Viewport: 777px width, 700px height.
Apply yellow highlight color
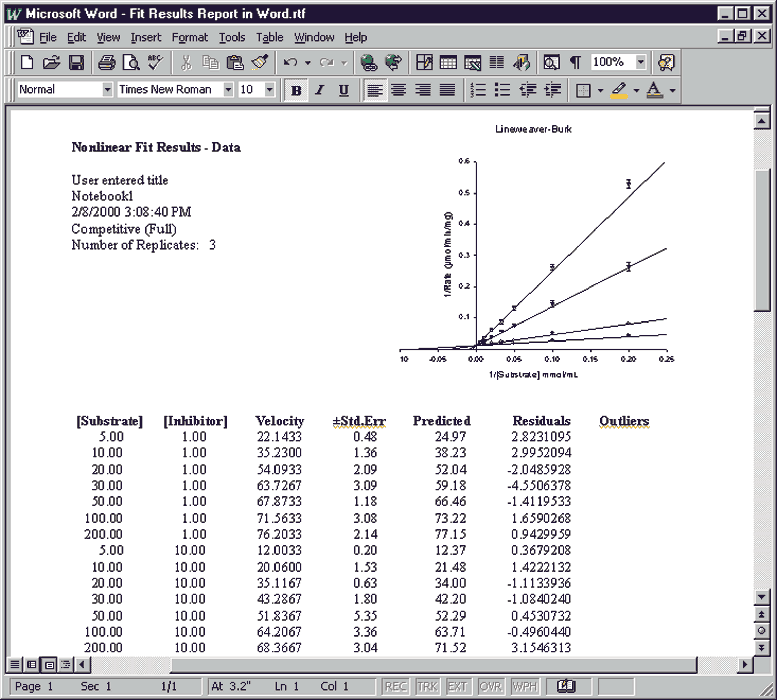(x=619, y=91)
